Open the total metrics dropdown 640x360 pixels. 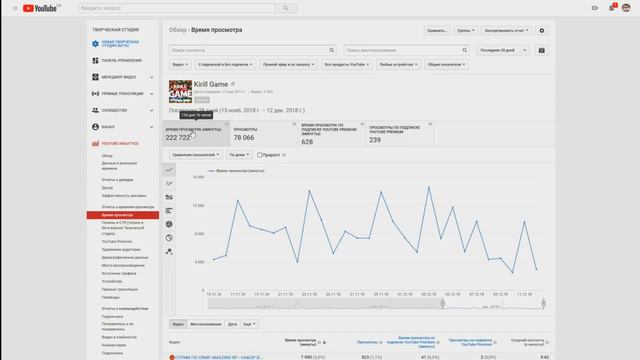[x=446, y=64]
